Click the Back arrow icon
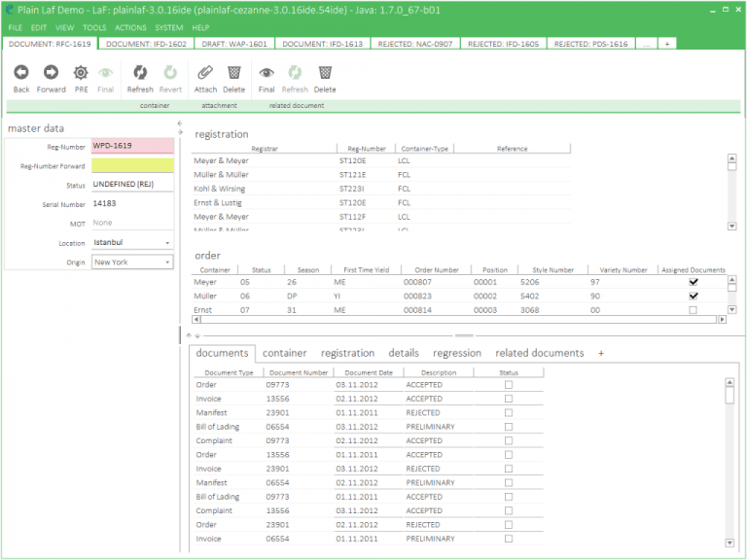 click(x=21, y=72)
